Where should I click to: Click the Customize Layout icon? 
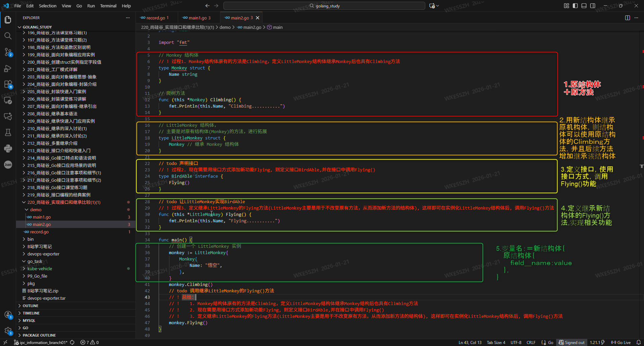pos(567,6)
